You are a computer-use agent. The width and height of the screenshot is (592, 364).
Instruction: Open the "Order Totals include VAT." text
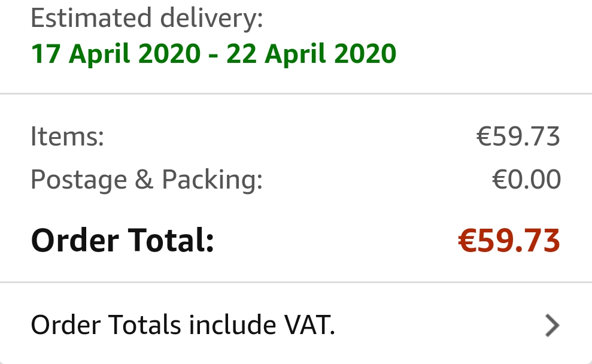pyautogui.click(x=183, y=325)
